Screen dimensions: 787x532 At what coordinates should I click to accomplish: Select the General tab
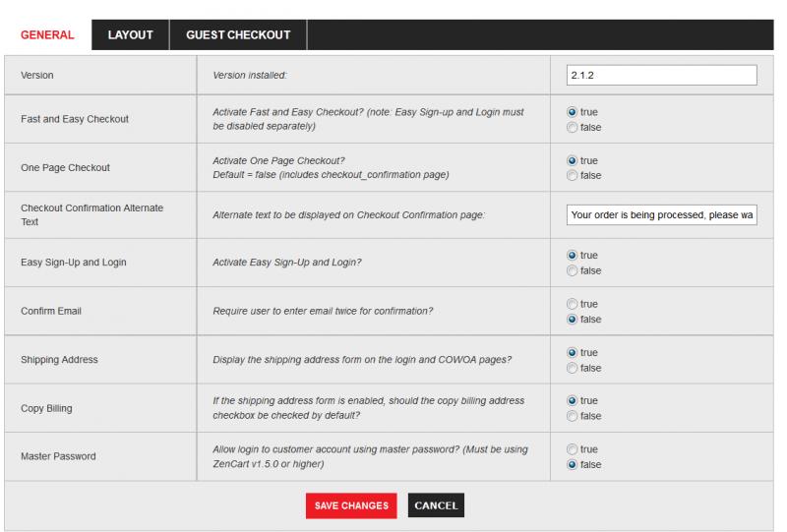[x=47, y=34]
